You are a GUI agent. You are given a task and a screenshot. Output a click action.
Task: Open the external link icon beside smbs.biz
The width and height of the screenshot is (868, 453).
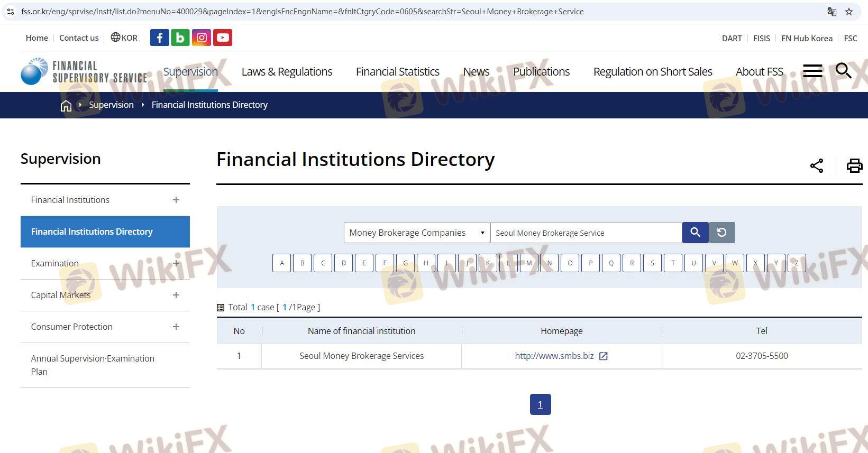[x=604, y=356]
